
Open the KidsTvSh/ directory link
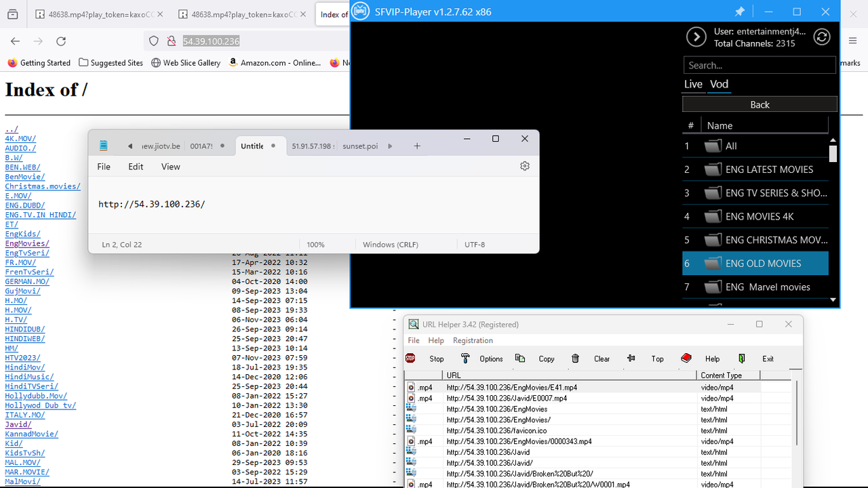pos(25,453)
